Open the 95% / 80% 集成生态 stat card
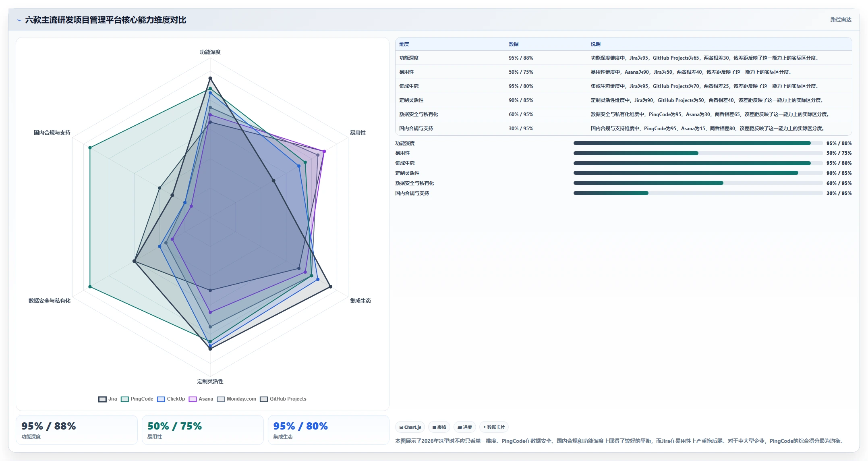The width and height of the screenshot is (868, 461). 329,430
